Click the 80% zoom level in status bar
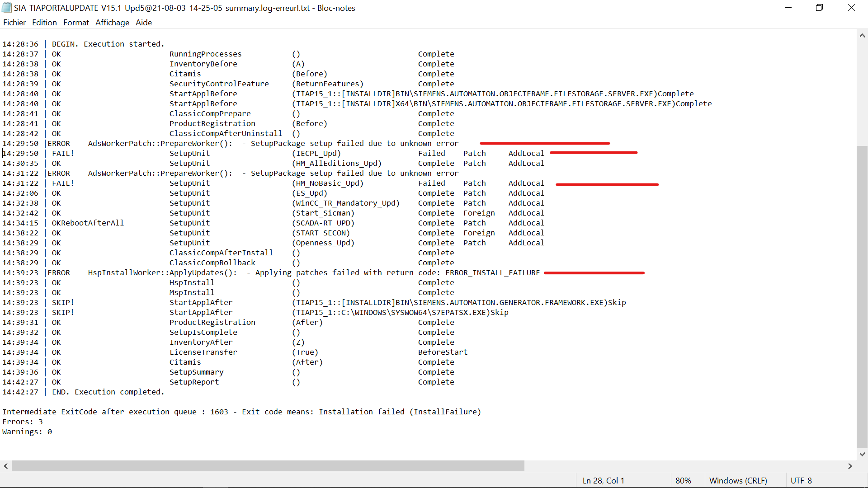Viewport: 868px width, 488px height. [683, 481]
